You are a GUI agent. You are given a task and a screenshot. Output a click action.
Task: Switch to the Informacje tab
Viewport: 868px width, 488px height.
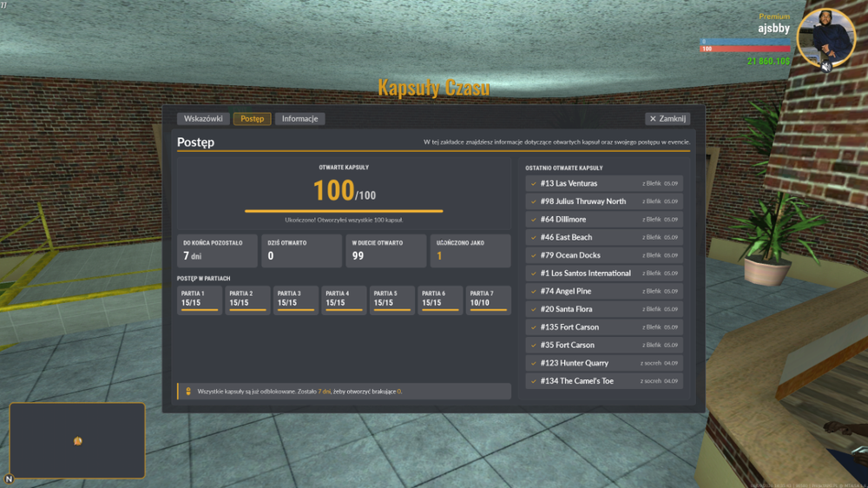(x=299, y=119)
